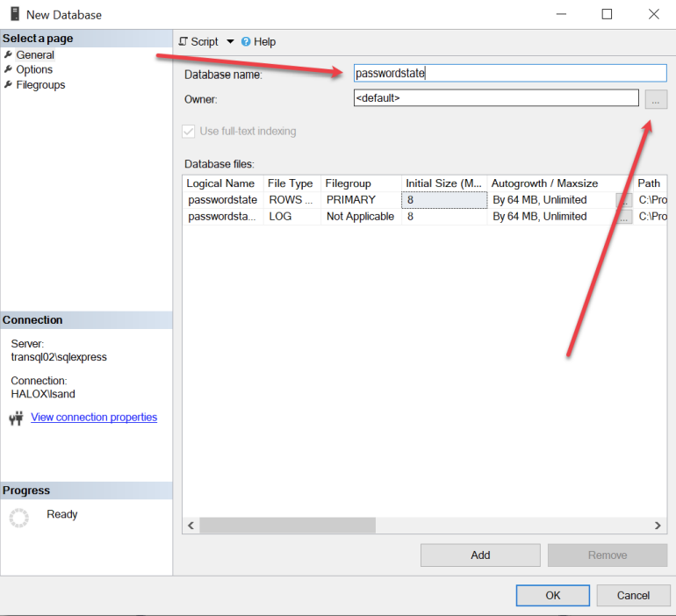Click the ROWS file type cell
The height and width of the screenshot is (616, 676).
291,200
